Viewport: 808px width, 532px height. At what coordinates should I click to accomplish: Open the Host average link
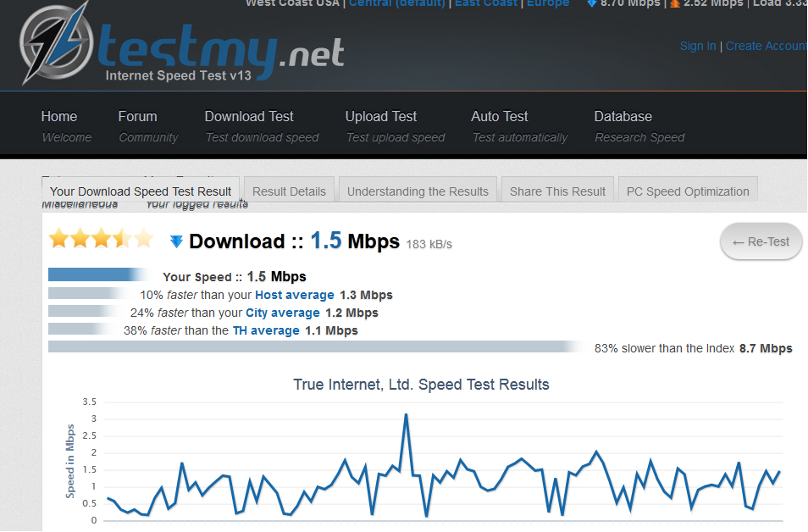(x=295, y=295)
